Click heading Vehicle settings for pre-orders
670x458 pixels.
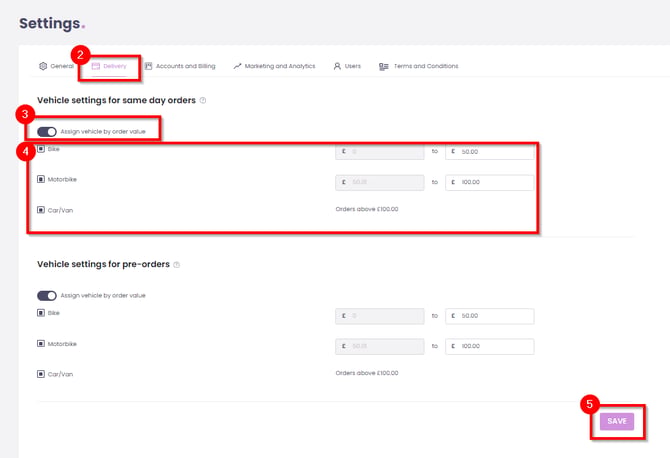tap(103, 264)
